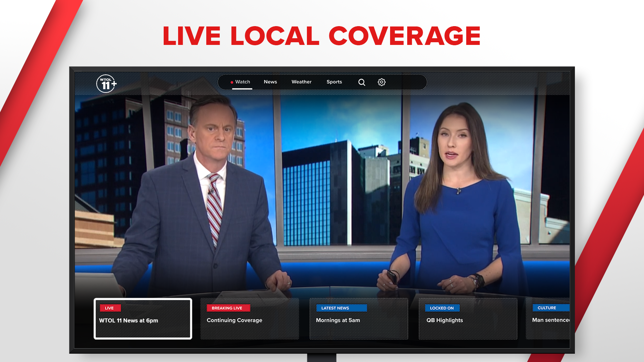
Task: Select the Culture 'Man sentenced' card
Action: (x=548, y=318)
